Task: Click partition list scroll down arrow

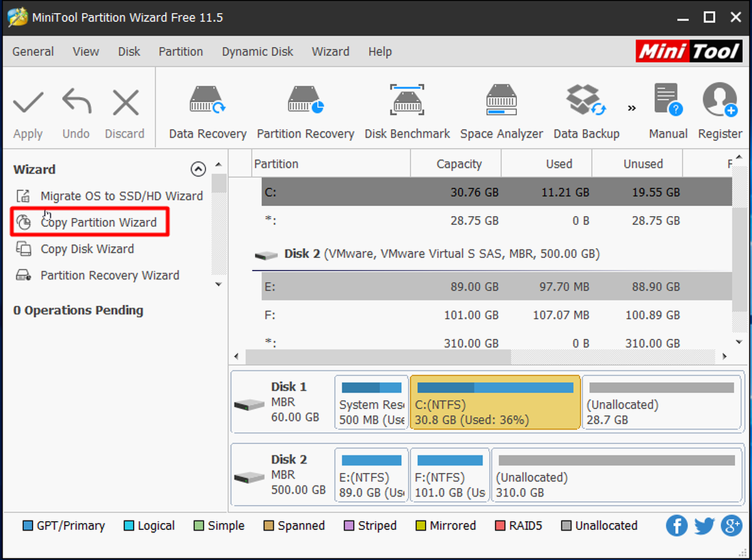Action: (739, 341)
